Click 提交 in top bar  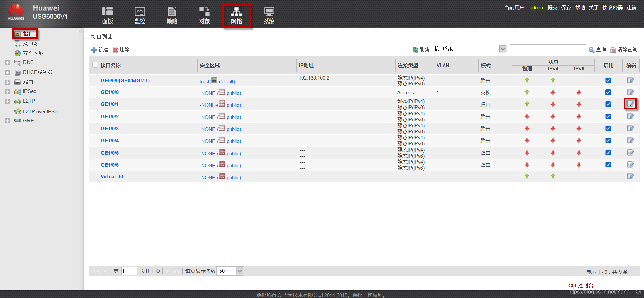coord(552,7)
